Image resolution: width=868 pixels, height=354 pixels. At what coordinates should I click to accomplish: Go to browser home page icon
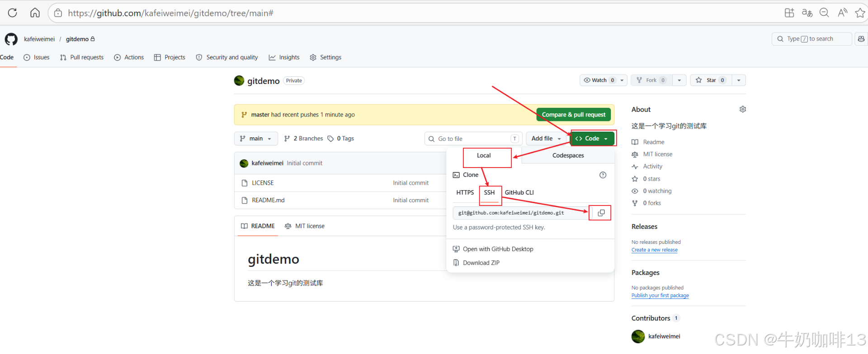pyautogui.click(x=35, y=13)
